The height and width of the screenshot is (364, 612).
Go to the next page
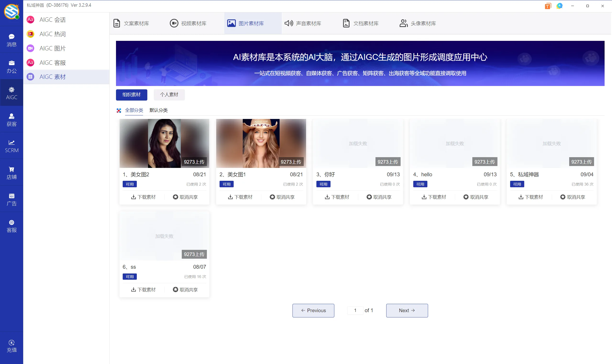(407, 310)
